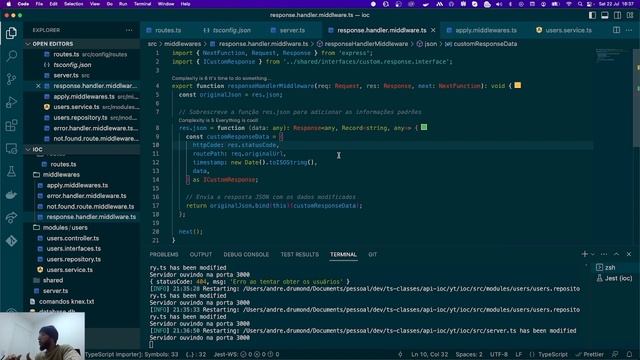The image size is (640, 360).
Task: Open the Run and Debug view
Action: (x=11, y=102)
